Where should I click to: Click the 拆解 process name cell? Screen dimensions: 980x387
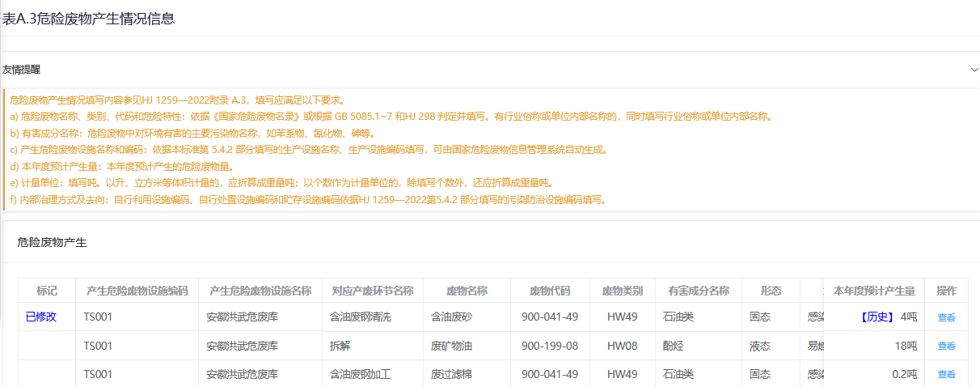340,346
